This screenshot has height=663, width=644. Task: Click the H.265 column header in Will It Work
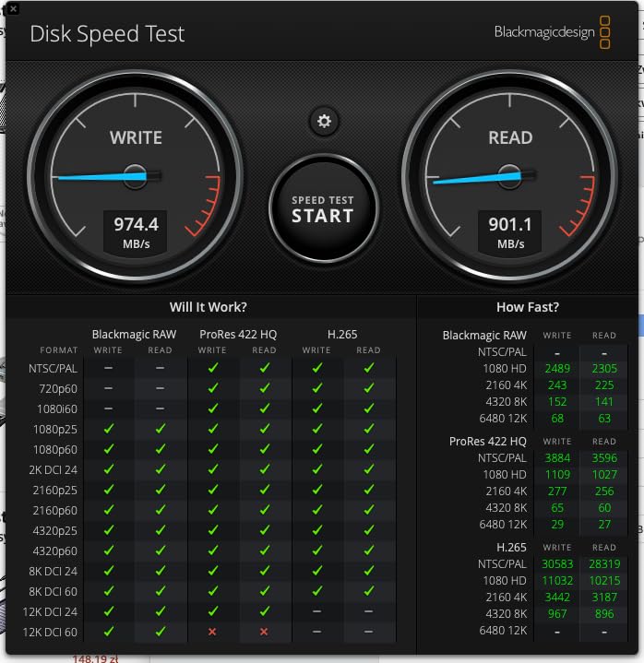click(x=342, y=335)
